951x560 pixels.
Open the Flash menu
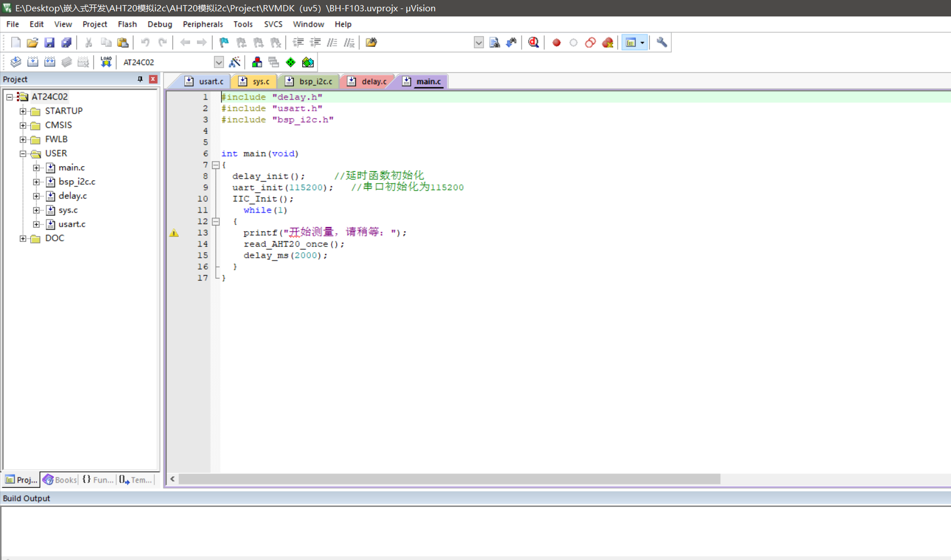coord(127,24)
